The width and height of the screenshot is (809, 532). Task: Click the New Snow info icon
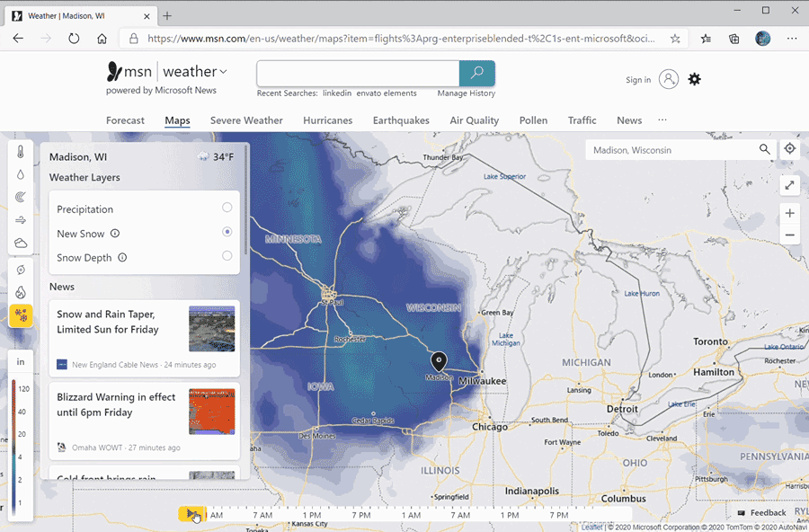[x=115, y=234]
